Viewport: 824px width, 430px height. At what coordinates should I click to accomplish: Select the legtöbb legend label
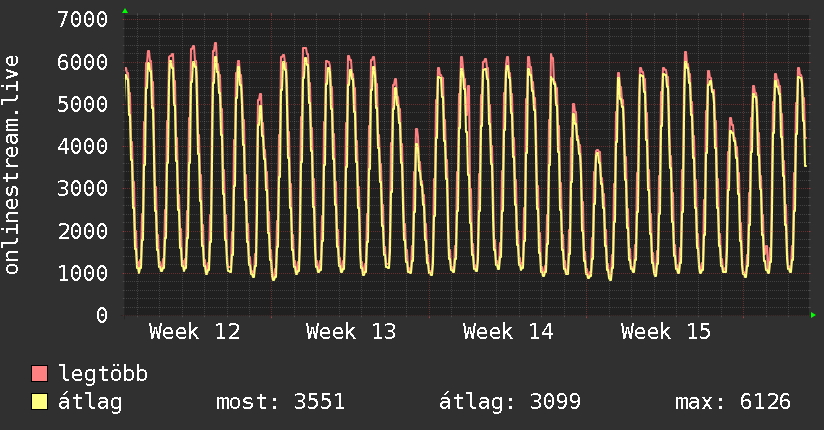(103, 374)
